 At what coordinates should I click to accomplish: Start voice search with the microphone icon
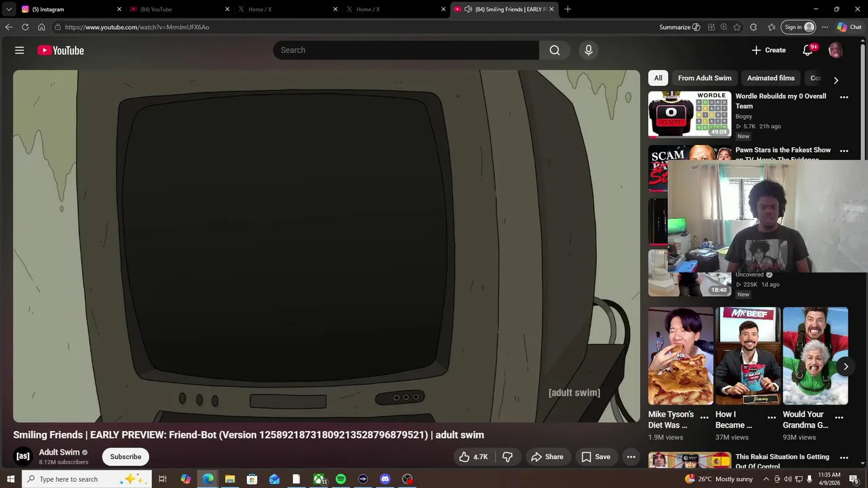[x=589, y=50]
